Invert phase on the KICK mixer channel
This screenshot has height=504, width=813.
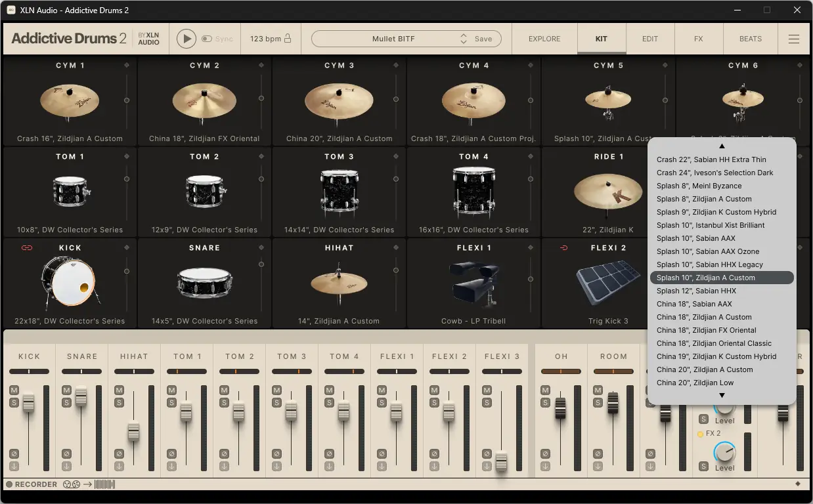click(x=14, y=453)
